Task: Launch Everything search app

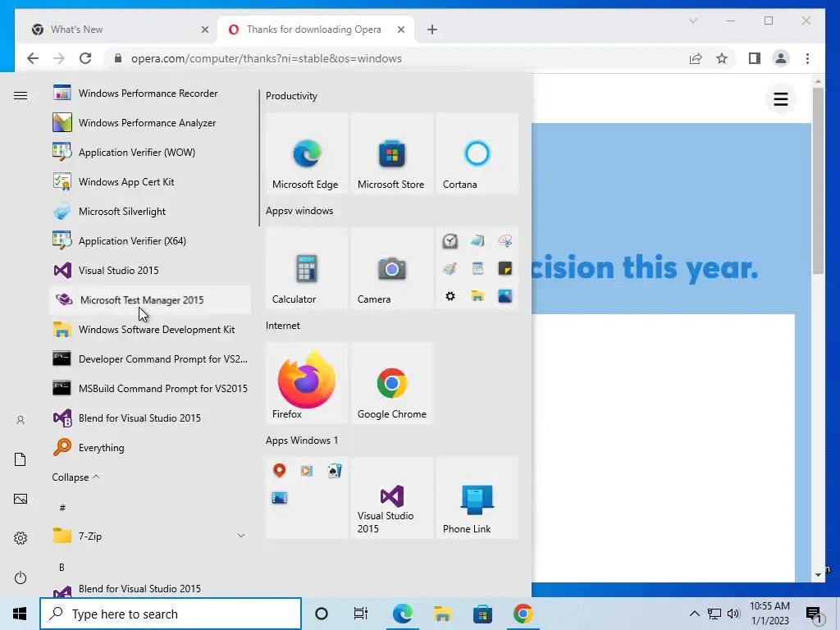Action: (150, 447)
